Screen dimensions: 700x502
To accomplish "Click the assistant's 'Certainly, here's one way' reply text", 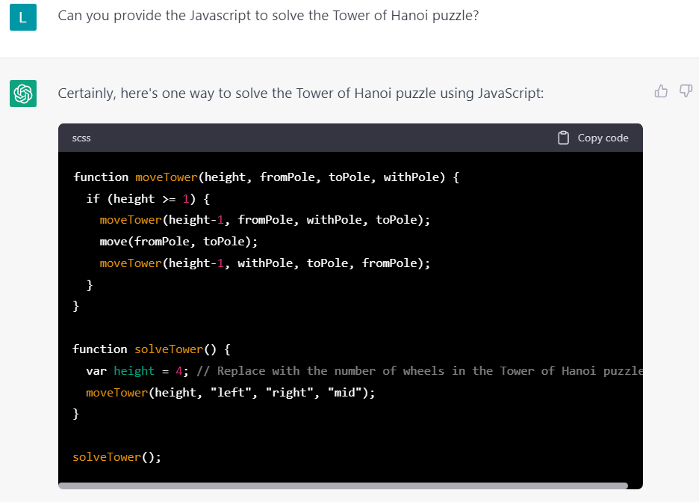I will 300,93.
